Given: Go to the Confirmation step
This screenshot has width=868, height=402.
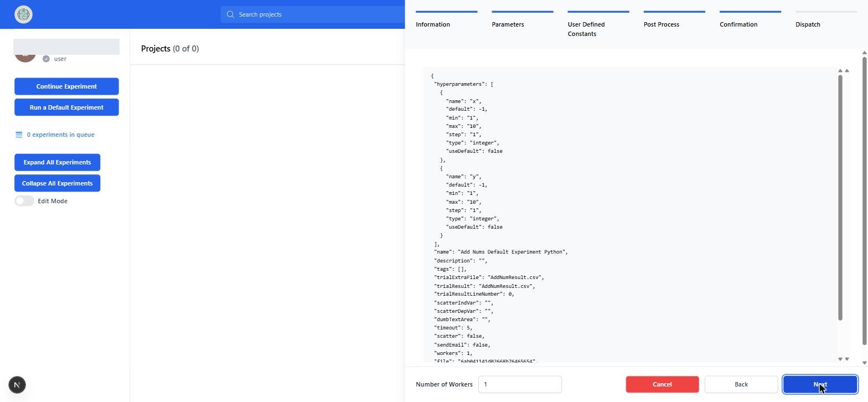Looking at the screenshot, I should [x=750, y=19].
